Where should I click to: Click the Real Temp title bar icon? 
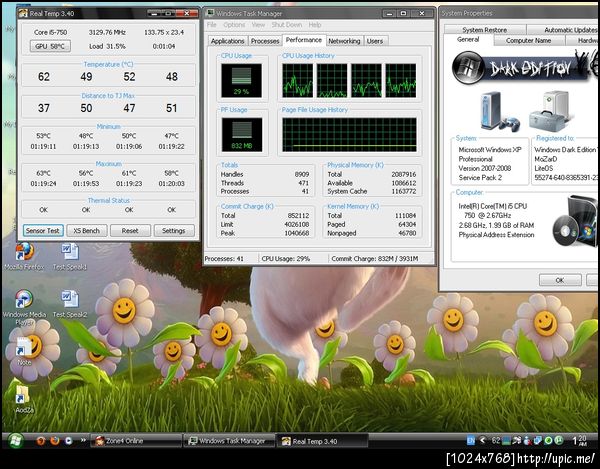[x=23, y=13]
